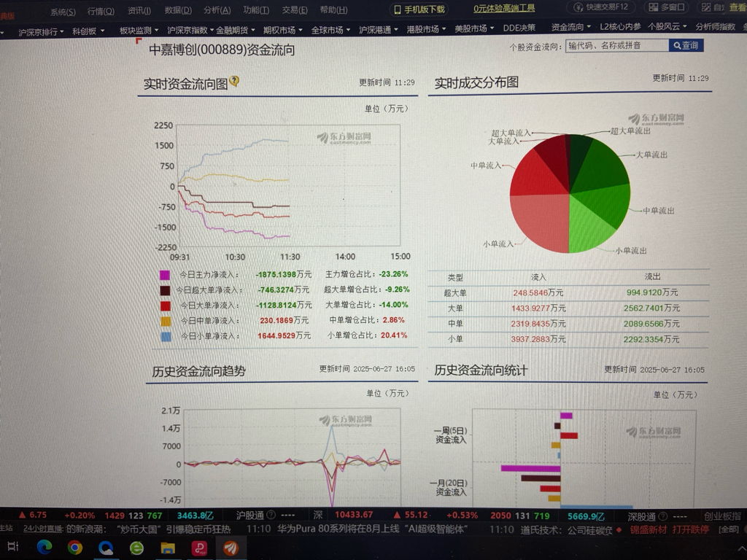Expand the 金融期货 dropdown
Screen dimensions: 747x560
tap(236, 31)
